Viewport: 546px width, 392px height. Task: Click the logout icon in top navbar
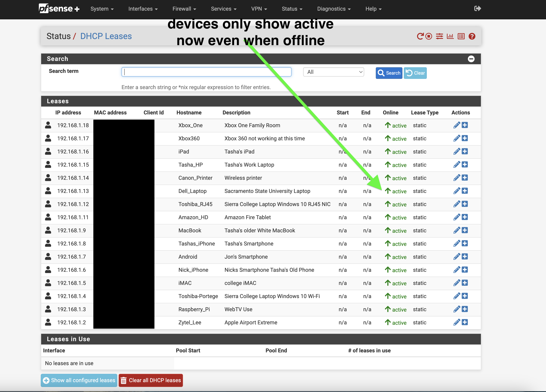[477, 9]
